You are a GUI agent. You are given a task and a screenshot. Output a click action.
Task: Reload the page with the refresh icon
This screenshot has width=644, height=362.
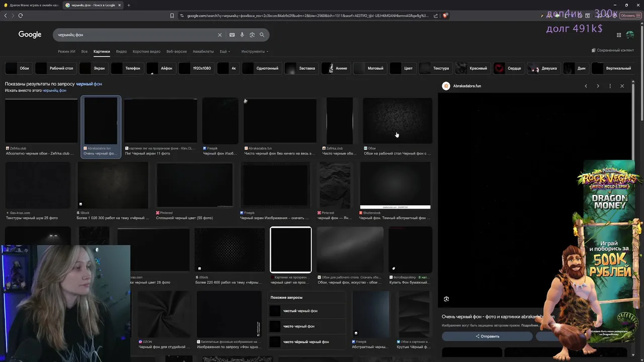(x=21, y=16)
